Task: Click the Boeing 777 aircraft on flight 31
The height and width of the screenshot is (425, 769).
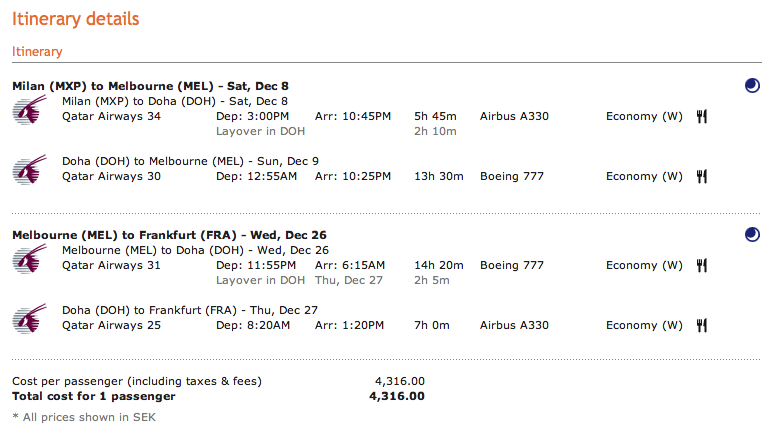Action: 512,266
